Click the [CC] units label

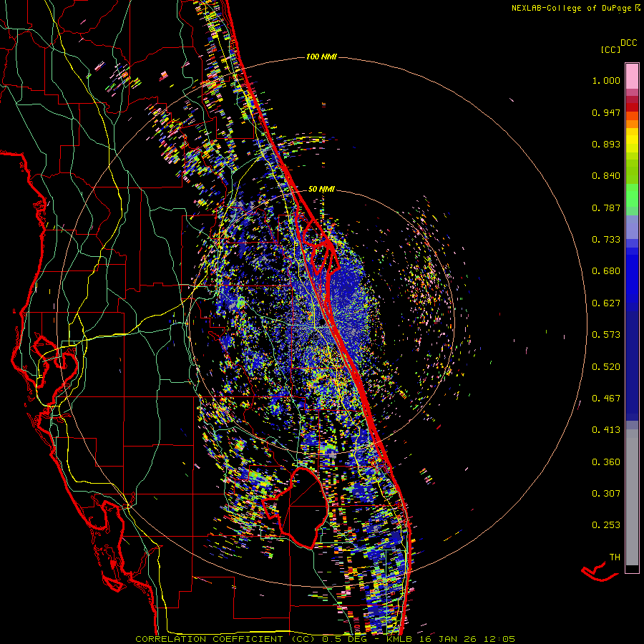[x=611, y=49]
